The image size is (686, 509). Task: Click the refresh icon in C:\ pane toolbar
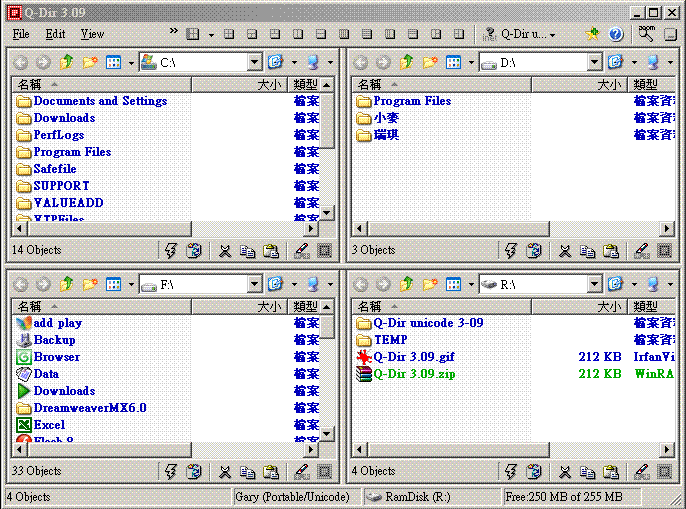tap(275, 62)
